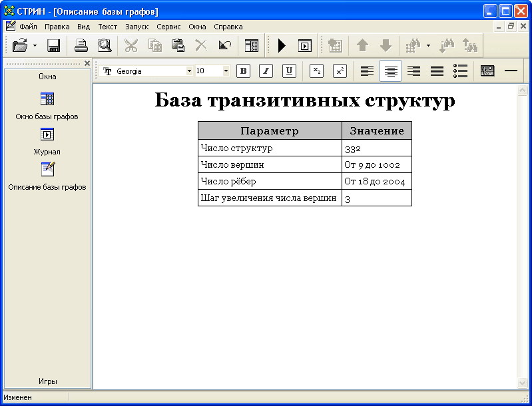532x406 pixels.
Task: Click the document icon in menu bar
Action: (x=11, y=26)
